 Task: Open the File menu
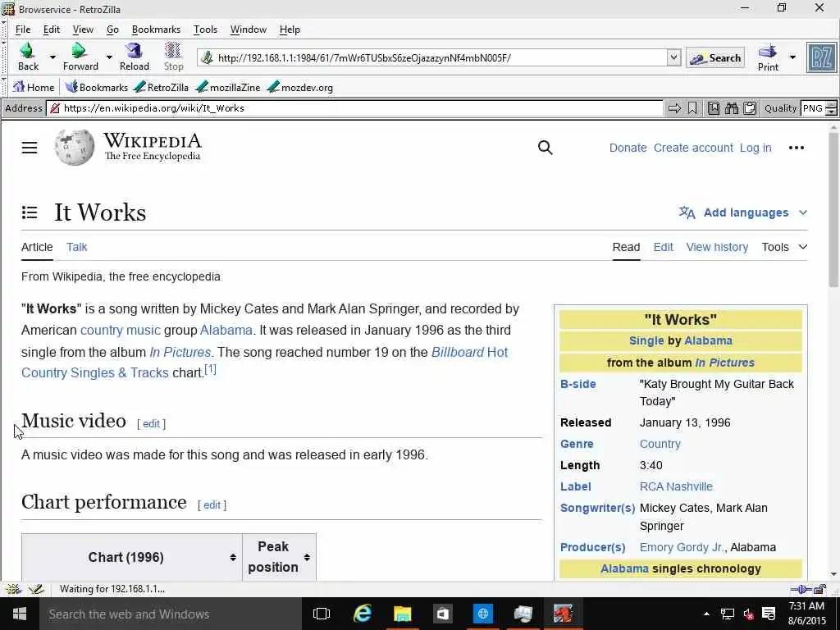click(22, 30)
